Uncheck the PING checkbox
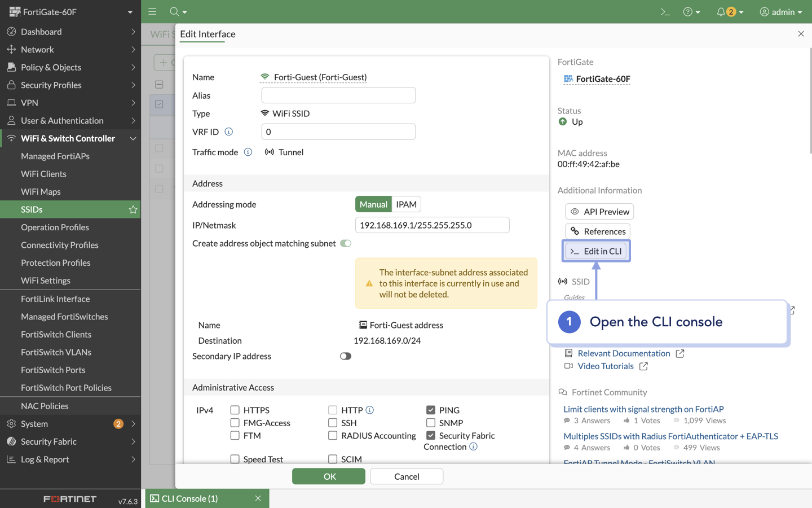Image resolution: width=812 pixels, height=508 pixels. click(431, 410)
